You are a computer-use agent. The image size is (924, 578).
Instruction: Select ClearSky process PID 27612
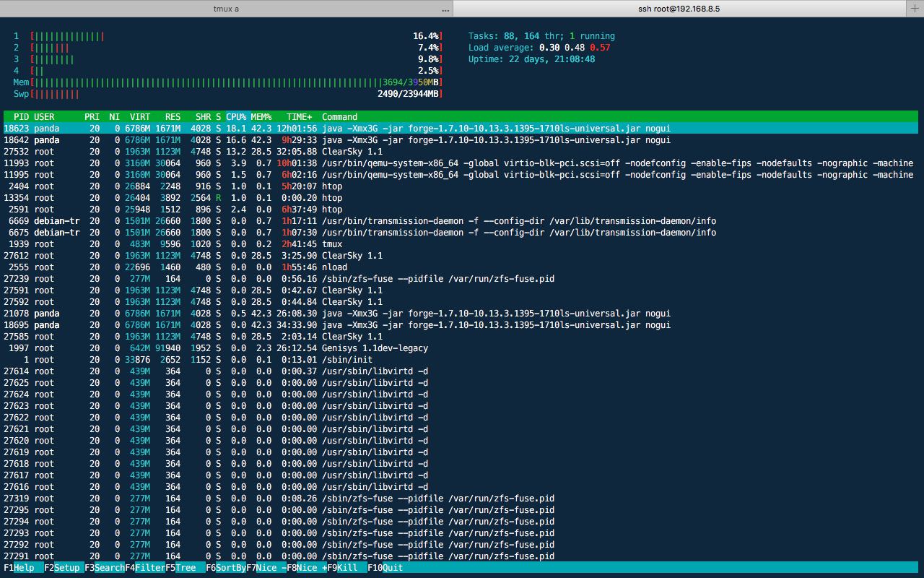pyautogui.click(x=461, y=256)
